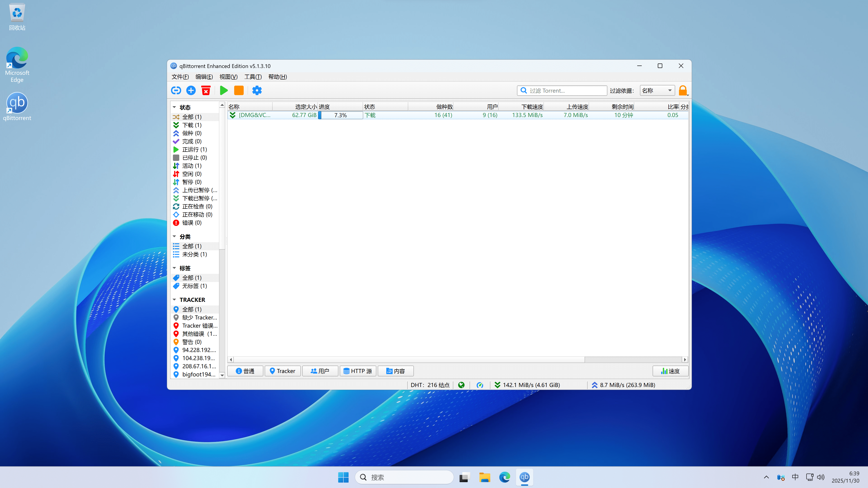Collapse the 状态 filter section
The image size is (868, 488).
tap(175, 107)
